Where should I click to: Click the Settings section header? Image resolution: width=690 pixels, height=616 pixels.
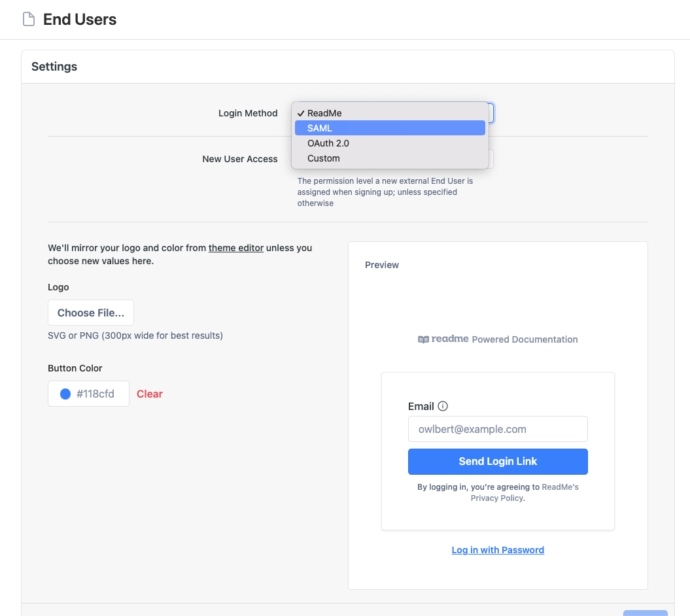tap(54, 67)
